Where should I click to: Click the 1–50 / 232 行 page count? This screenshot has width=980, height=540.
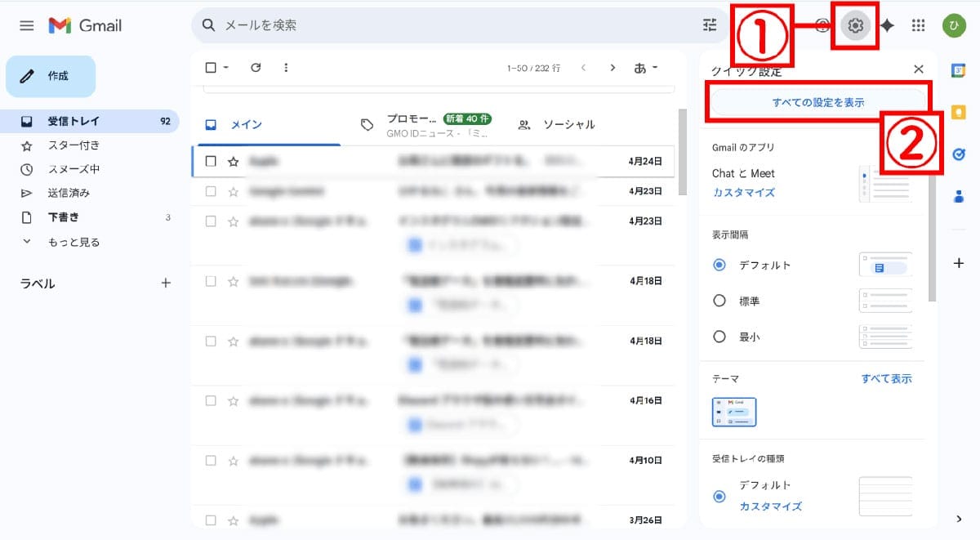533,68
